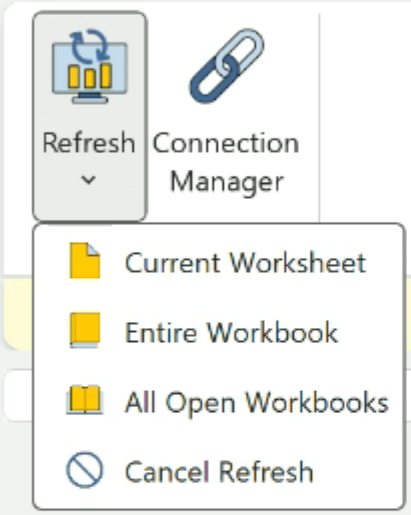The image size is (411, 515).
Task: Click the circular arrows on Refresh icon
Action: point(90,47)
